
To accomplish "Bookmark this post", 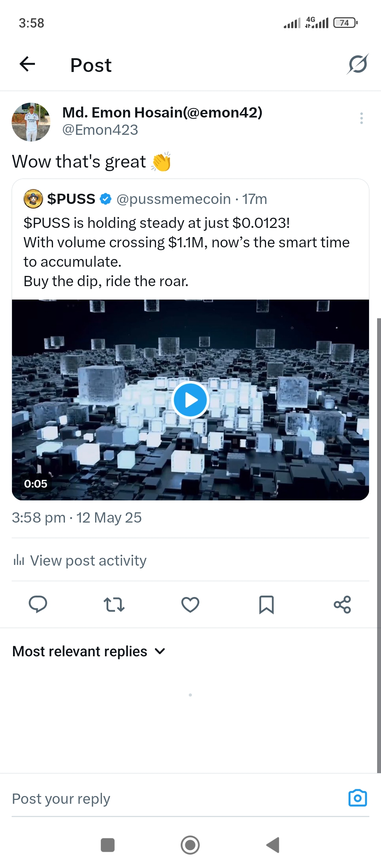I will [x=266, y=604].
